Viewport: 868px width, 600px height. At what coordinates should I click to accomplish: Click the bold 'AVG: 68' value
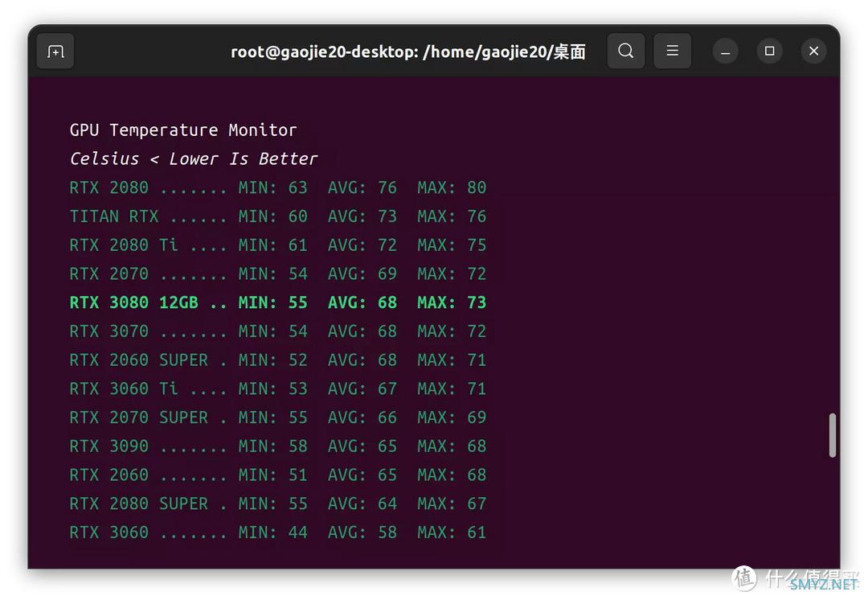(x=362, y=302)
